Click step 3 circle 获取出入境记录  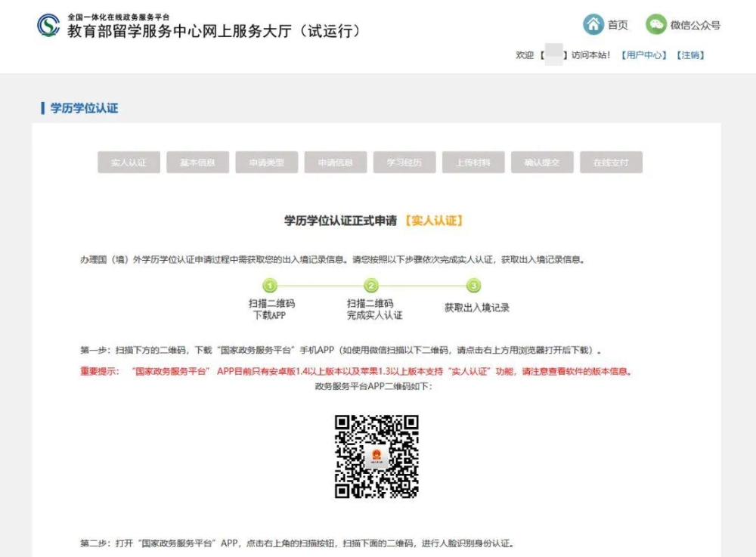(x=474, y=286)
